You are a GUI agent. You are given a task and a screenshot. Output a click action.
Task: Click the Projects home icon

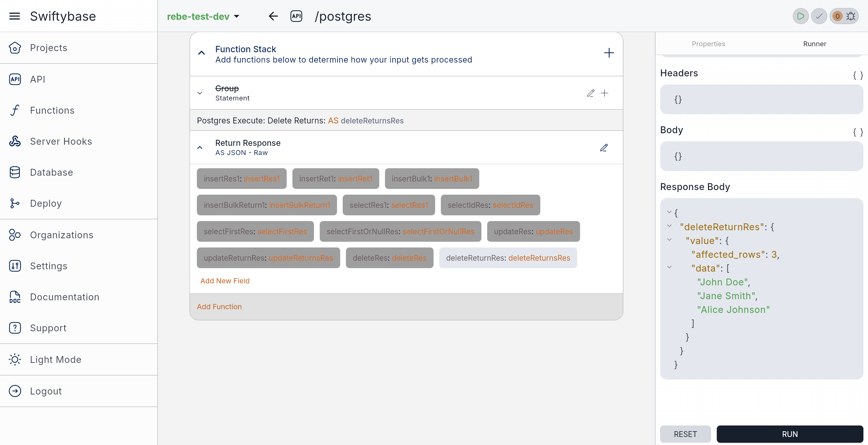point(15,48)
